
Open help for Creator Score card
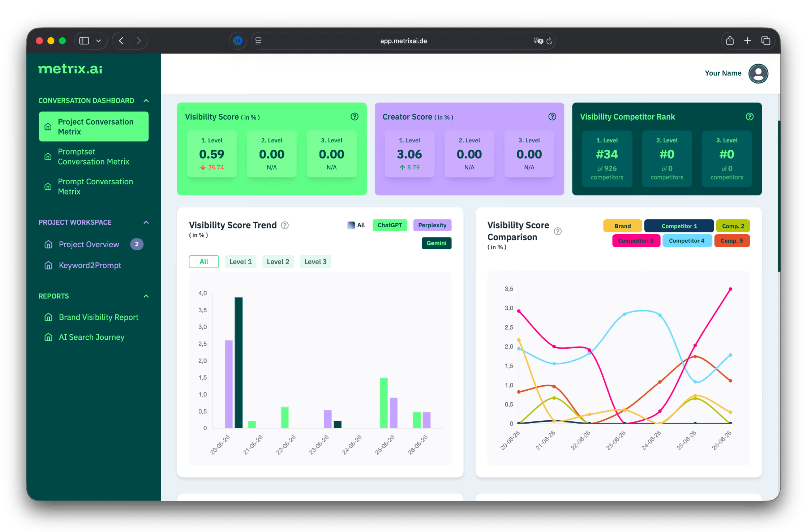552,116
